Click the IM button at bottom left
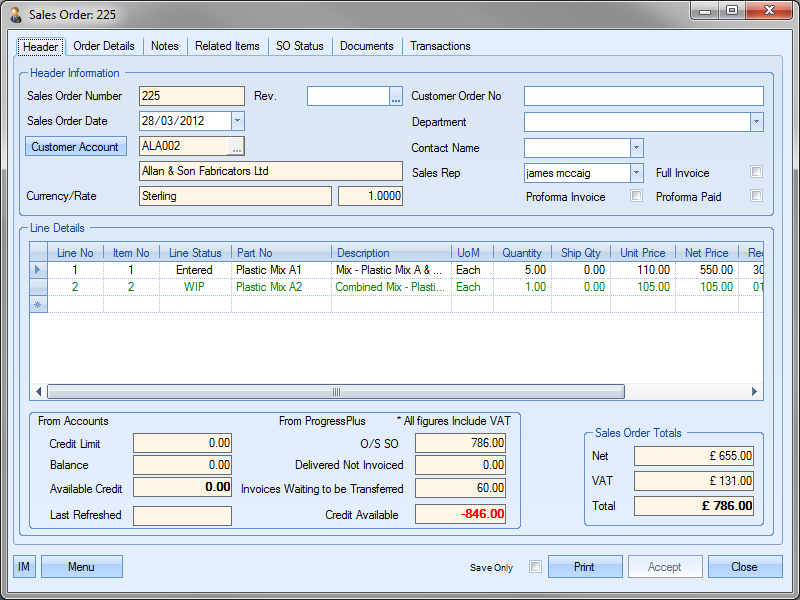Viewport: 800px width, 600px height. 24,567
